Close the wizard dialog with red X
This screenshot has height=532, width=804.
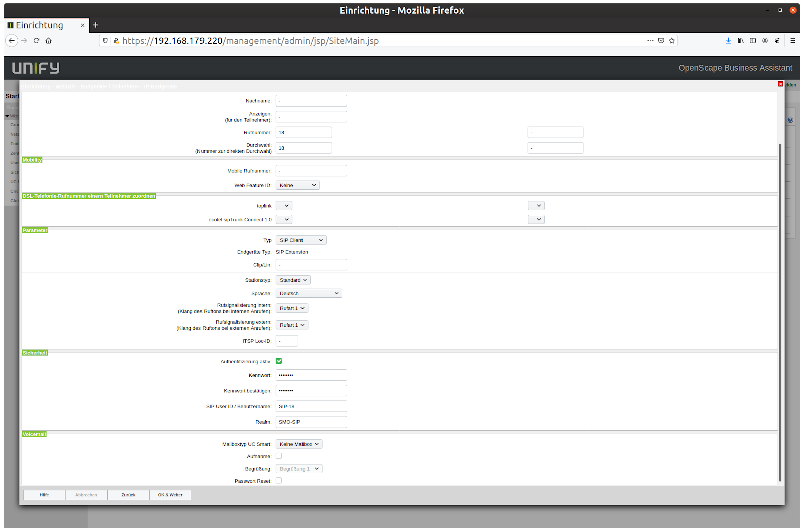780,84
